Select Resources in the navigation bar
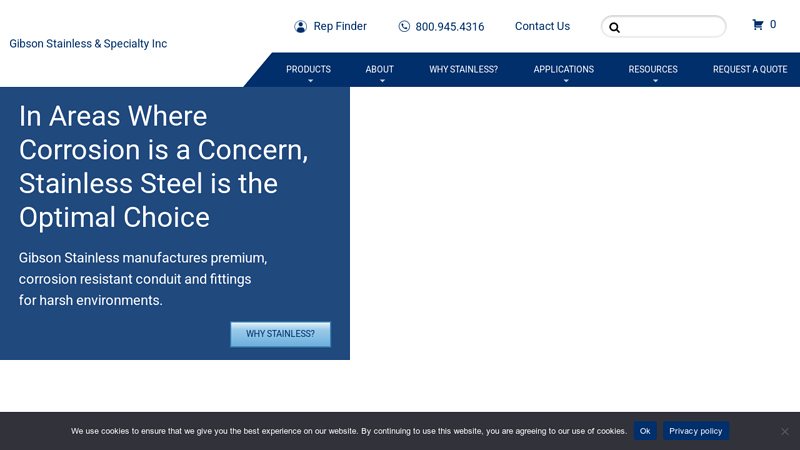Screen dimensions: 800x450 652,69
